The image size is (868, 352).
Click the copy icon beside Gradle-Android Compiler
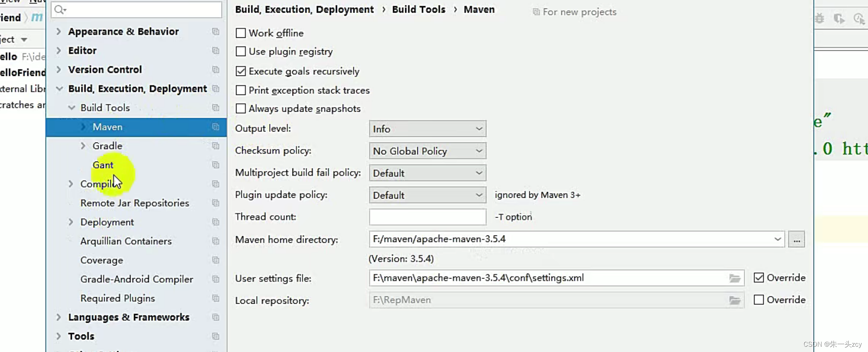click(216, 279)
